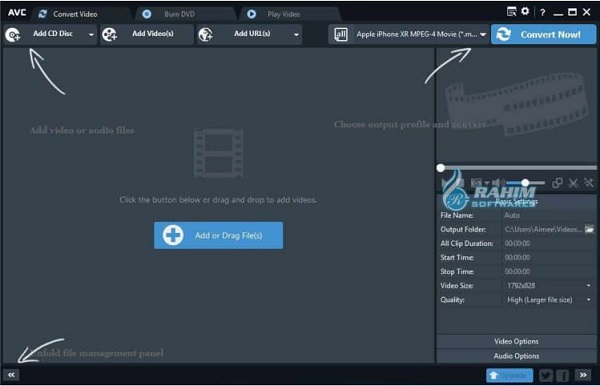
Task: Open the Play Video tab
Action: pyautogui.click(x=284, y=14)
